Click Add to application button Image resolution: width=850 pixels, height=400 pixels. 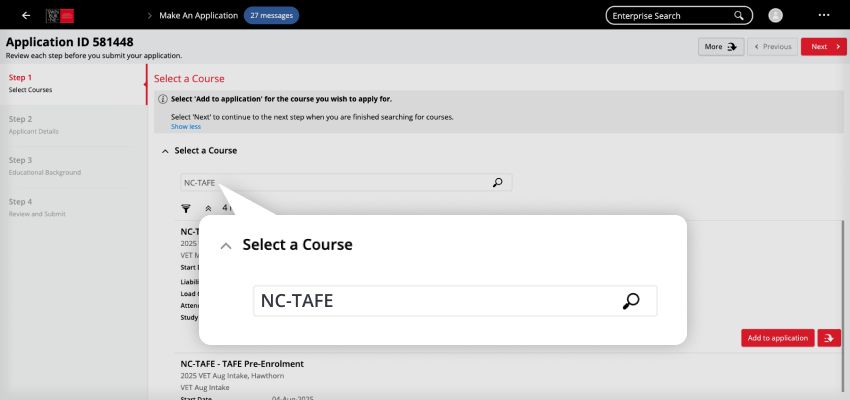point(777,338)
